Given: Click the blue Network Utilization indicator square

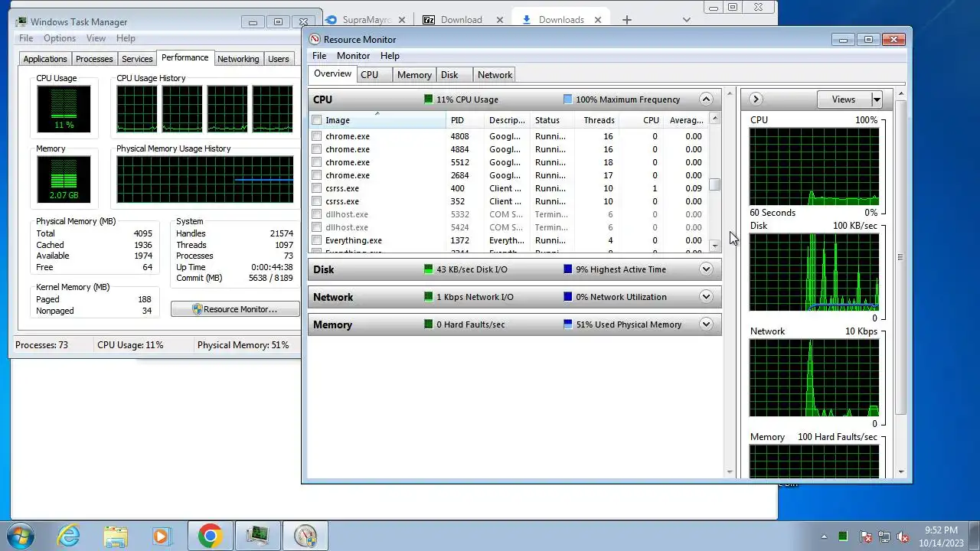Looking at the screenshot, I should point(567,297).
